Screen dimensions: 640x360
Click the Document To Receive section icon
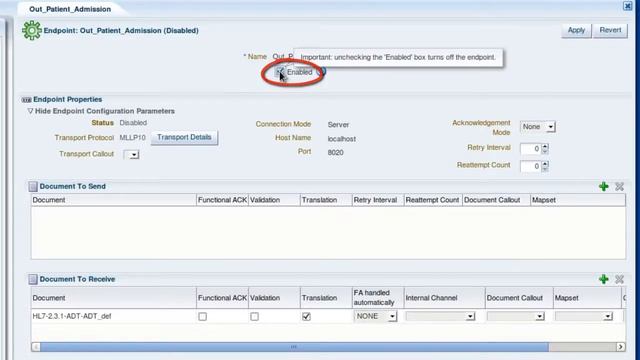tap(33, 279)
